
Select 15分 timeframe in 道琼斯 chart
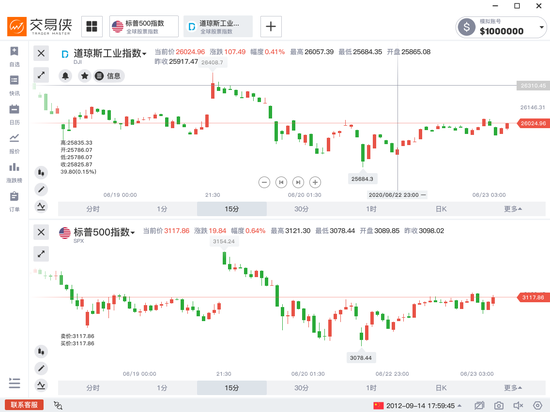(232, 209)
